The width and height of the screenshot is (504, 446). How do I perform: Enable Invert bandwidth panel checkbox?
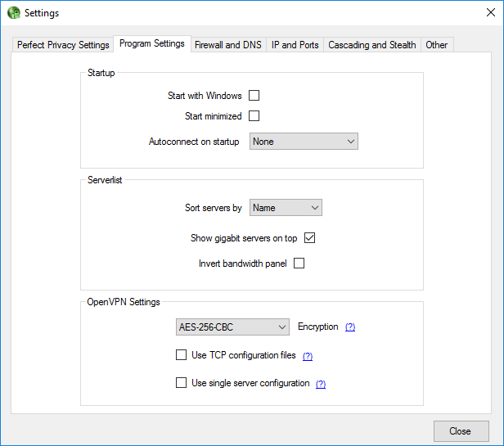[x=299, y=263]
